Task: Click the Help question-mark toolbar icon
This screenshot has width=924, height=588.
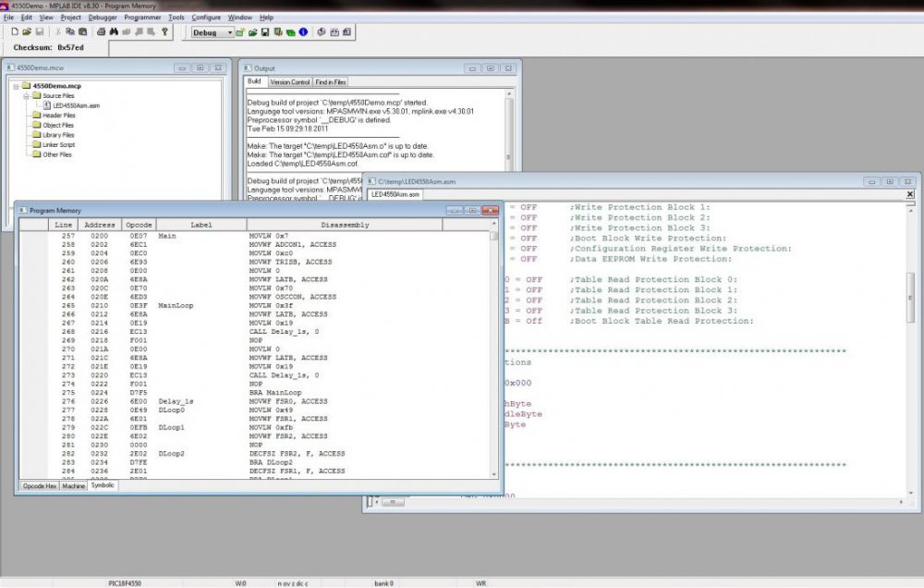Action: (164, 32)
